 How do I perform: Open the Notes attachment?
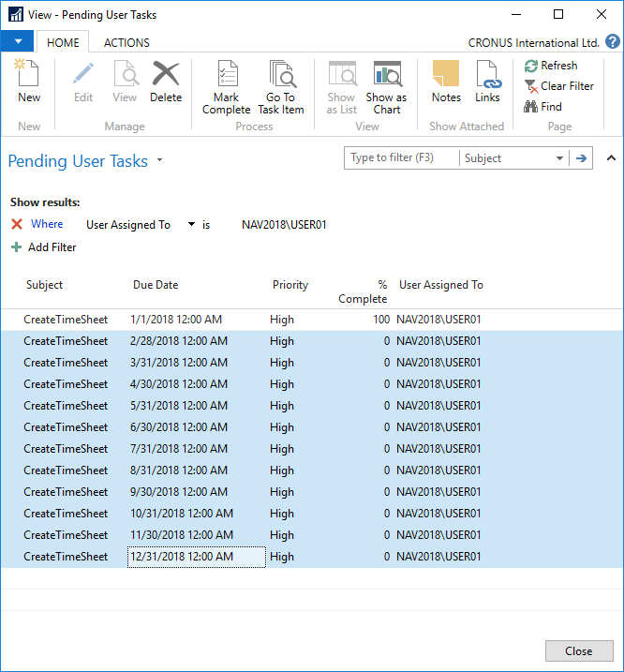446,82
